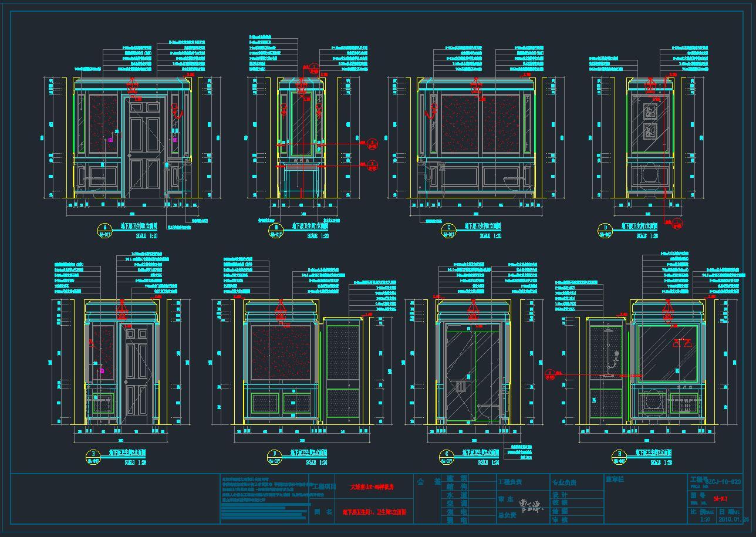
Task: Click the circled G view tag
Action: [447, 457]
